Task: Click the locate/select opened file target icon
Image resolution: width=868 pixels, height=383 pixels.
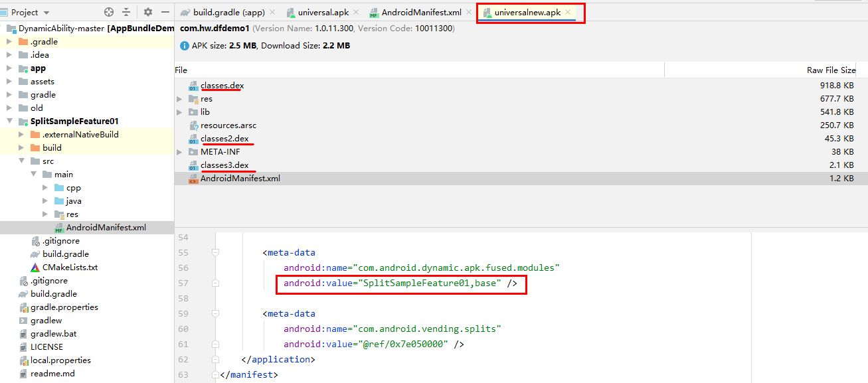Action: tap(109, 12)
